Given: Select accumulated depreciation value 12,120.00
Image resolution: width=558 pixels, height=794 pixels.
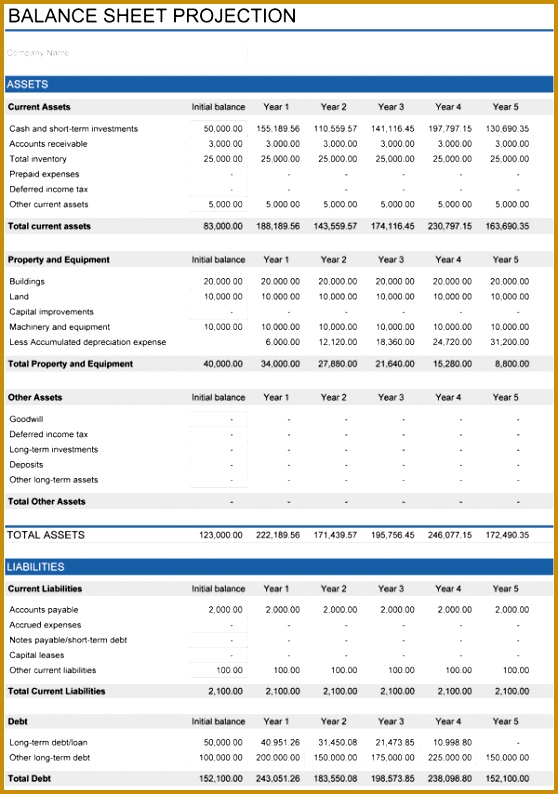Looking at the screenshot, I should point(337,342).
